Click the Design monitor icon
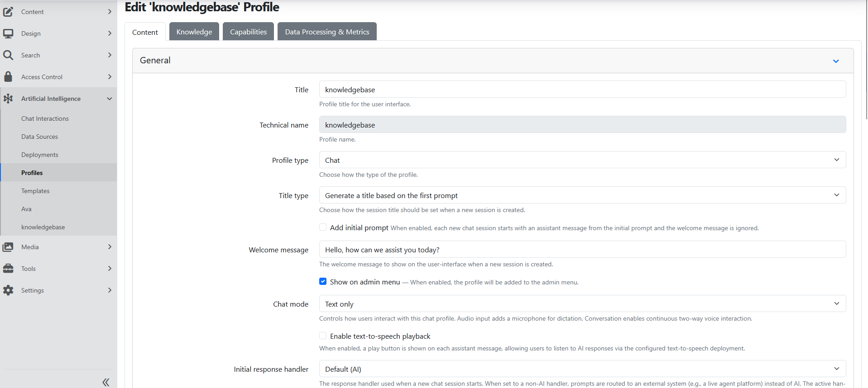Viewport: 868px width, 388px height. pos(8,33)
